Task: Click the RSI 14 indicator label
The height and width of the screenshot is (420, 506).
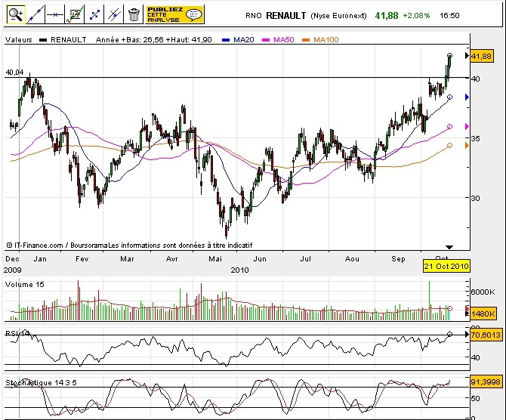Action: coord(18,333)
